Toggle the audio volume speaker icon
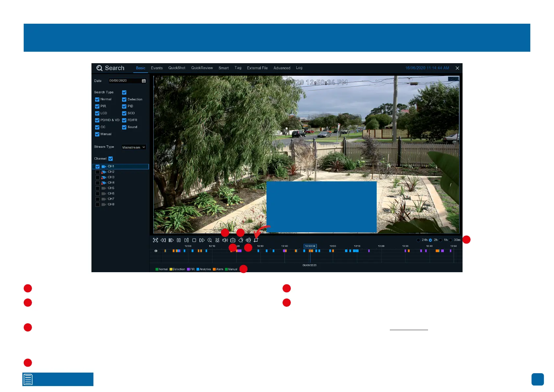 225,240
